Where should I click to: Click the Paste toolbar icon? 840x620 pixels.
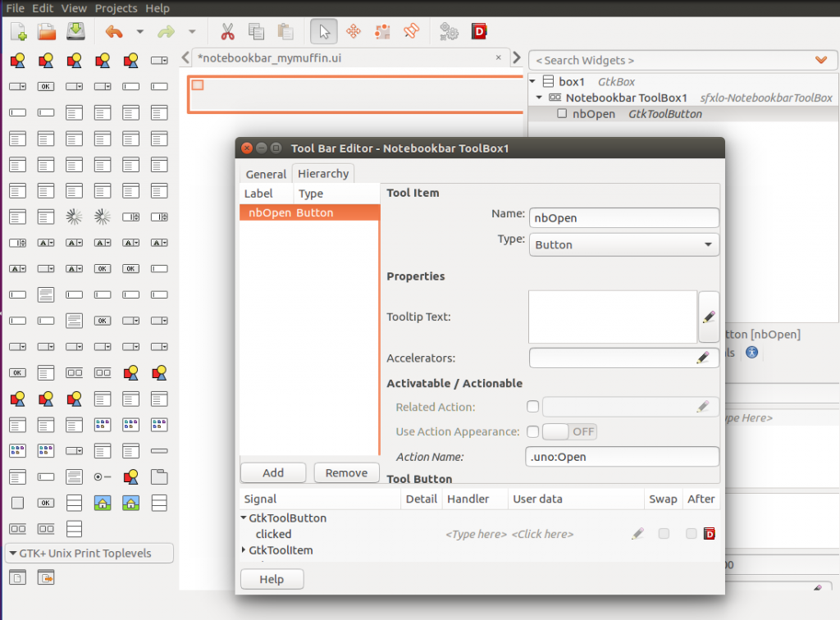point(285,31)
